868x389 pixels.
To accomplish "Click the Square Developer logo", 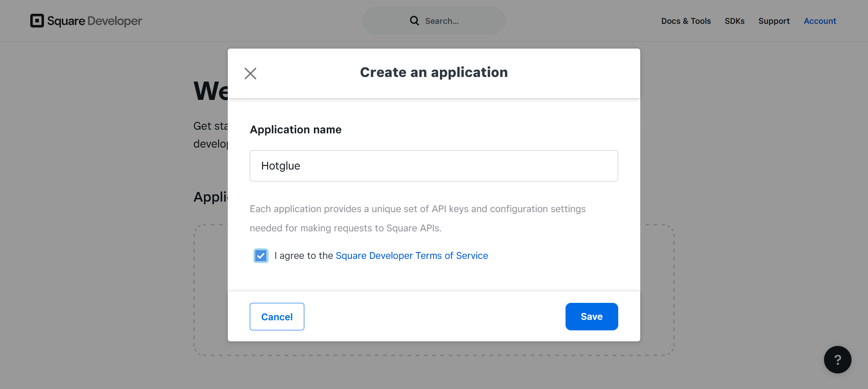I will [x=86, y=21].
